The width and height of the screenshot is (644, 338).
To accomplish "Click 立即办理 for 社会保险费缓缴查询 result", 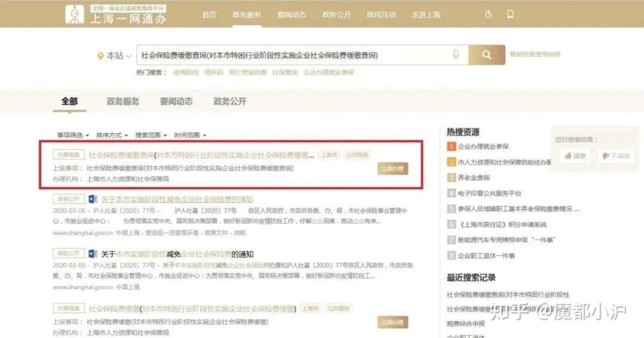I will (x=393, y=169).
